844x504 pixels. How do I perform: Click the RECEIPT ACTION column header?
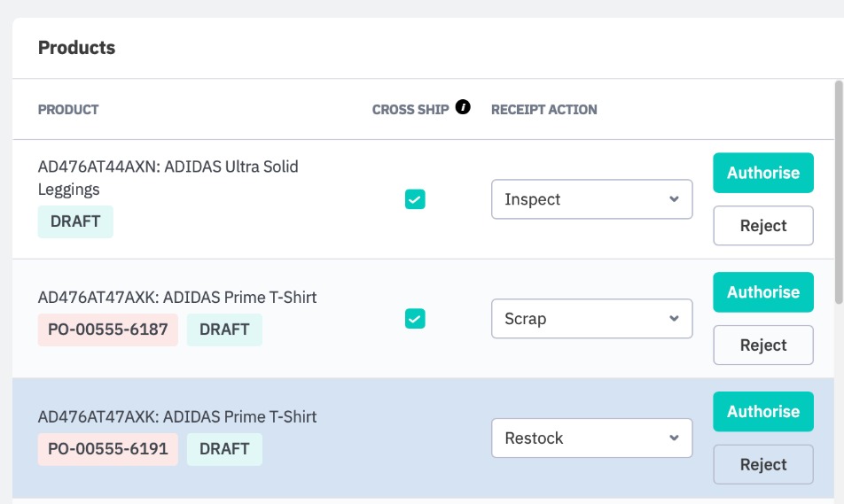tap(543, 110)
